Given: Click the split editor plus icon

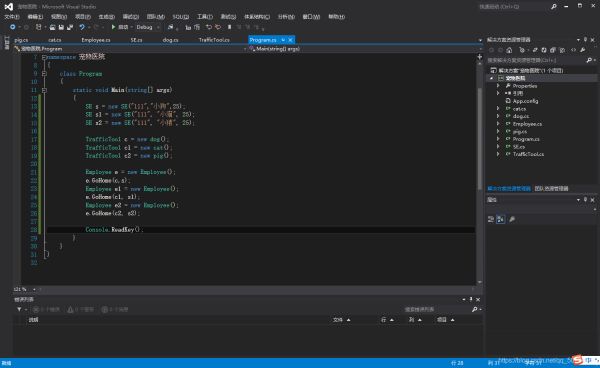Looking at the screenshot, I should coord(479,57).
